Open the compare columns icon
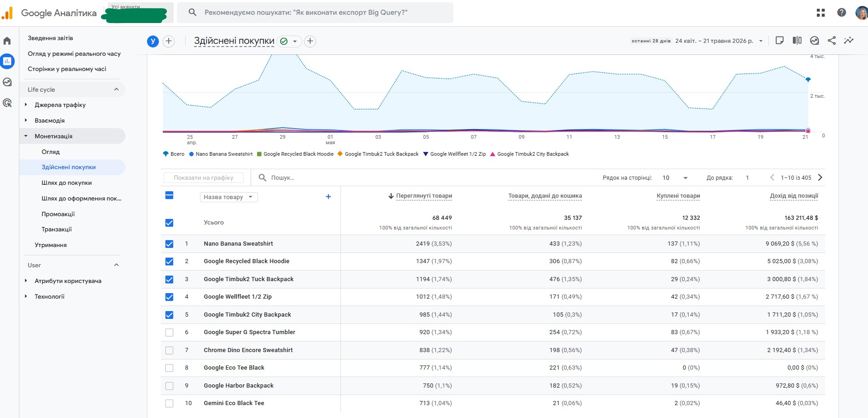868x418 pixels. tap(797, 41)
